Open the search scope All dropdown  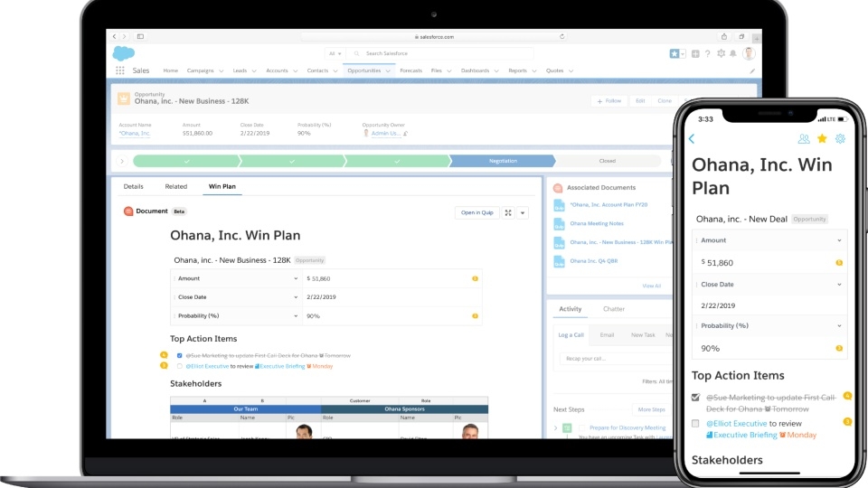tap(335, 53)
